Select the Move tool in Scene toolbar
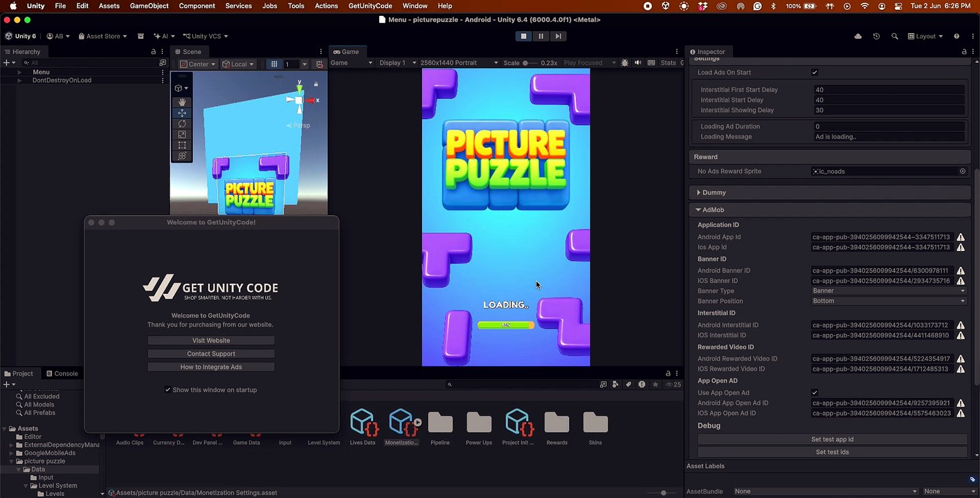980x498 pixels. click(182, 113)
